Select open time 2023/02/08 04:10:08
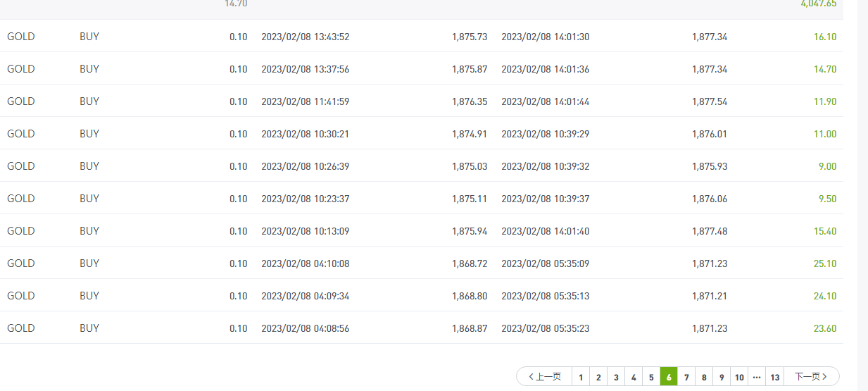 [x=305, y=263]
